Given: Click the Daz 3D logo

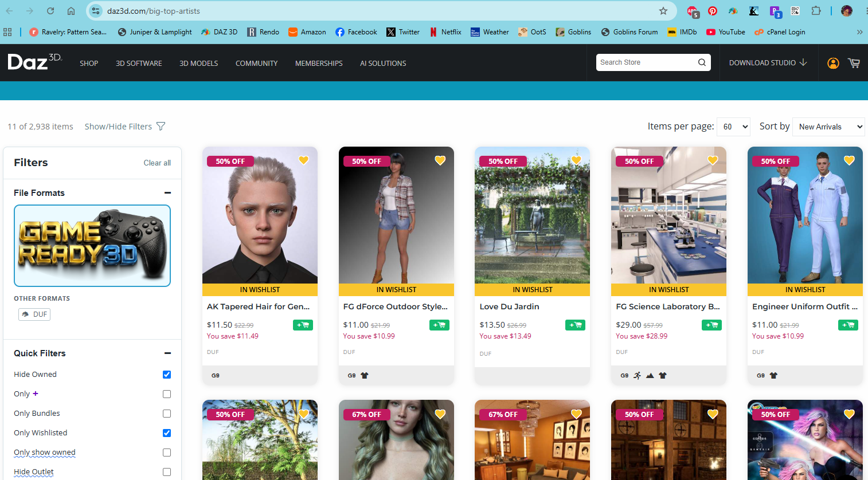Looking at the screenshot, I should (34, 62).
